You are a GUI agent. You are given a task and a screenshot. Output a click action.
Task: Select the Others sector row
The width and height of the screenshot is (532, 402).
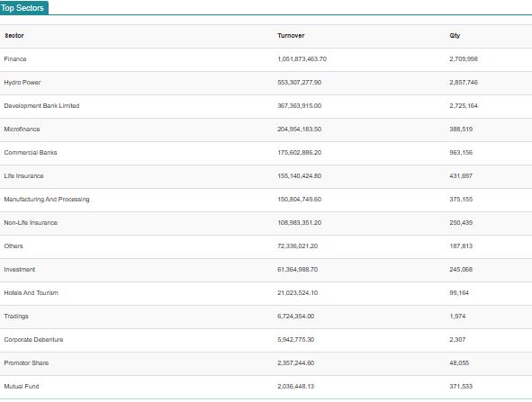click(x=266, y=246)
